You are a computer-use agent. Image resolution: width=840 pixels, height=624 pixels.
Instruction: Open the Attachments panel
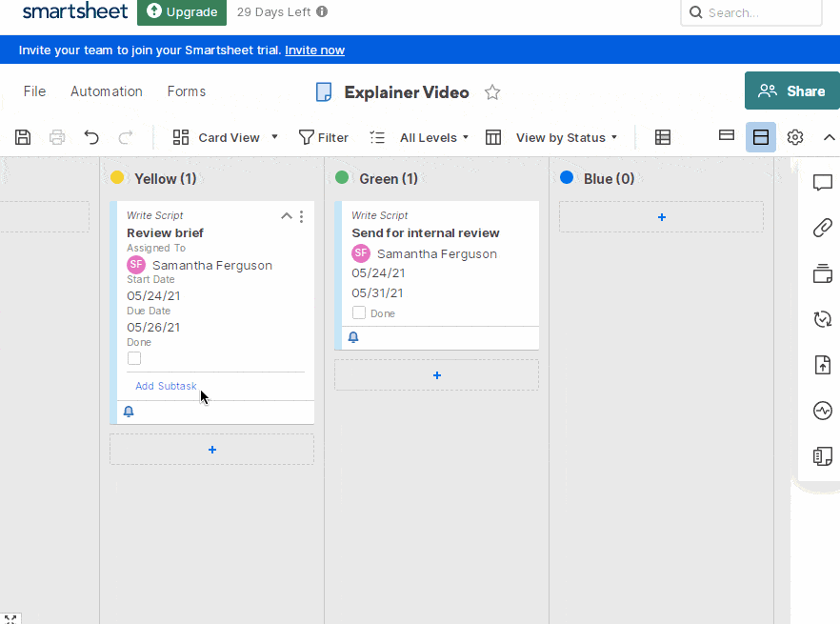823,228
